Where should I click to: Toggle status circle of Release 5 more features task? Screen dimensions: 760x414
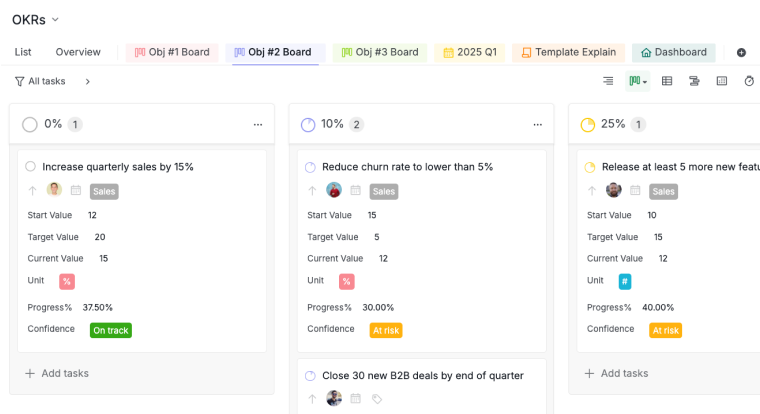click(590, 167)
